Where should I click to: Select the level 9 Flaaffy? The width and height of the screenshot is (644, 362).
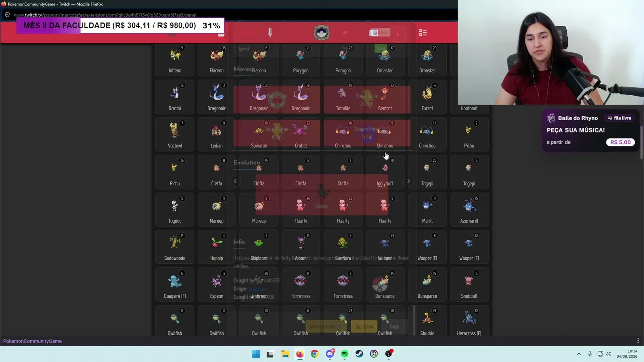point(385,210)
